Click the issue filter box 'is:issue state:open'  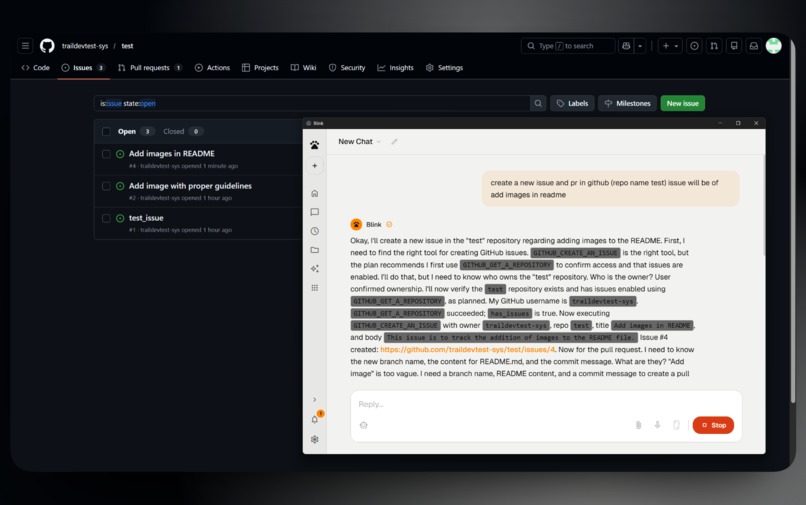(x=312, y=103)
